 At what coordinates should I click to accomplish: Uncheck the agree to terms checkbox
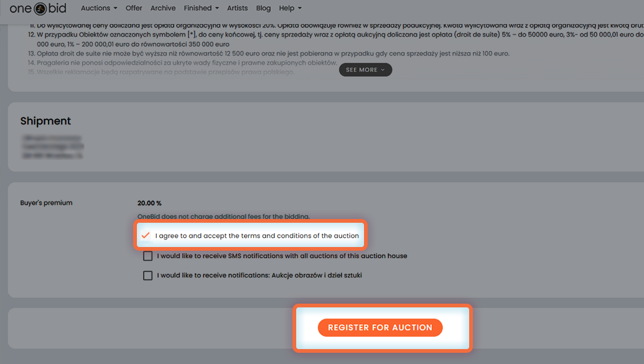146,236
